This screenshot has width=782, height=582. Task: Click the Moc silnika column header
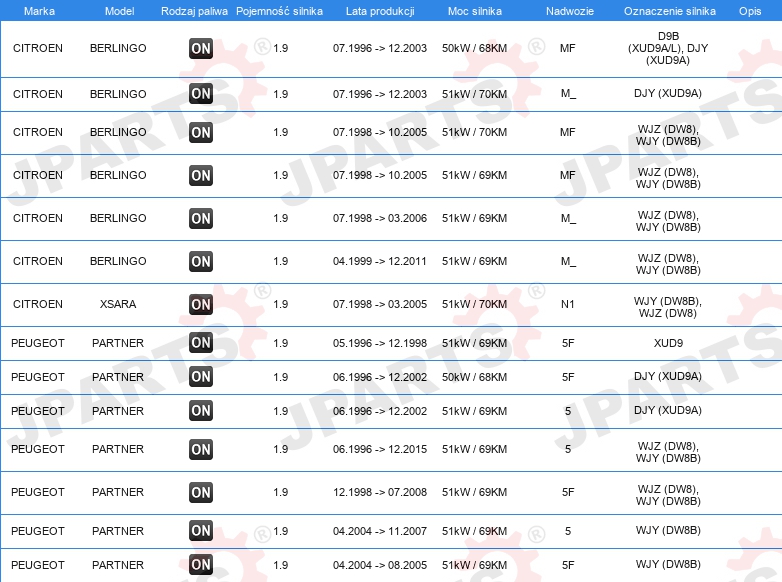pos(475,11)
